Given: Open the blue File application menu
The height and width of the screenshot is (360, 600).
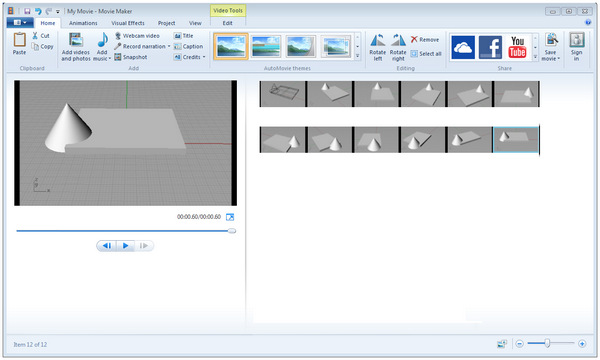Looking at the screenshot, I should pyautogui.click(x=20, y=23).
